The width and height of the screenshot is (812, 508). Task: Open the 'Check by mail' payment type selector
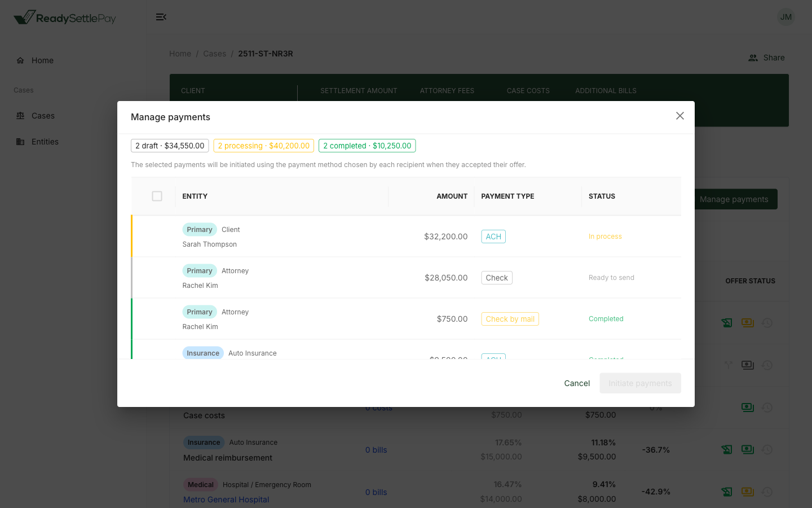tap(510, 318)
